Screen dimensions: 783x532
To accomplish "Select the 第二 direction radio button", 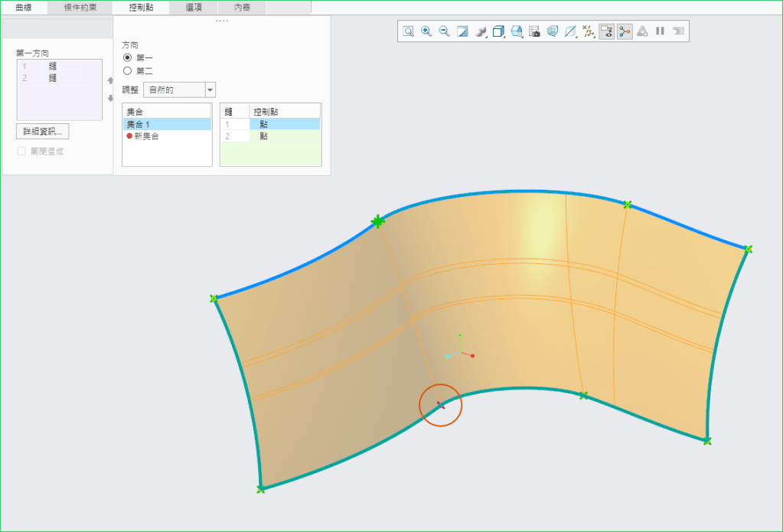I will coord(128,70).
